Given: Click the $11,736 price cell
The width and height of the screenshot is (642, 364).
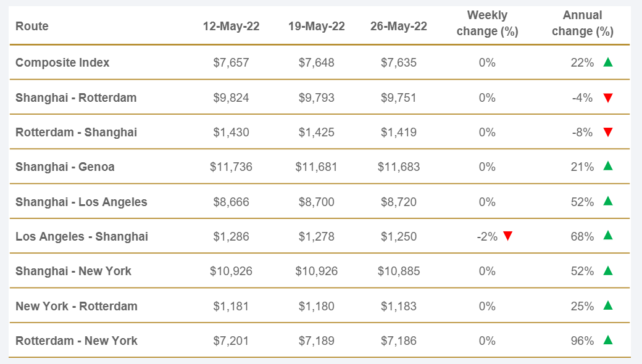Looking at the screenshot, I should tap(231, 167).
